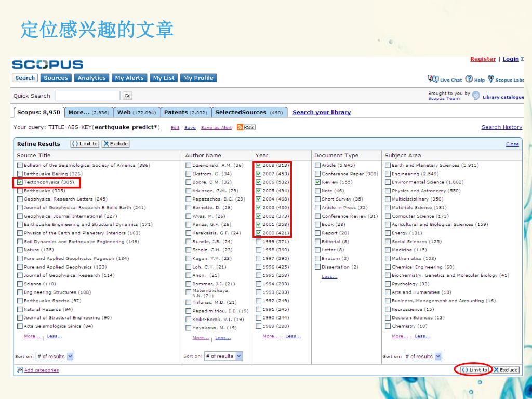
Task: Open the Analytics navigation tab
Action: pos(91,78)
